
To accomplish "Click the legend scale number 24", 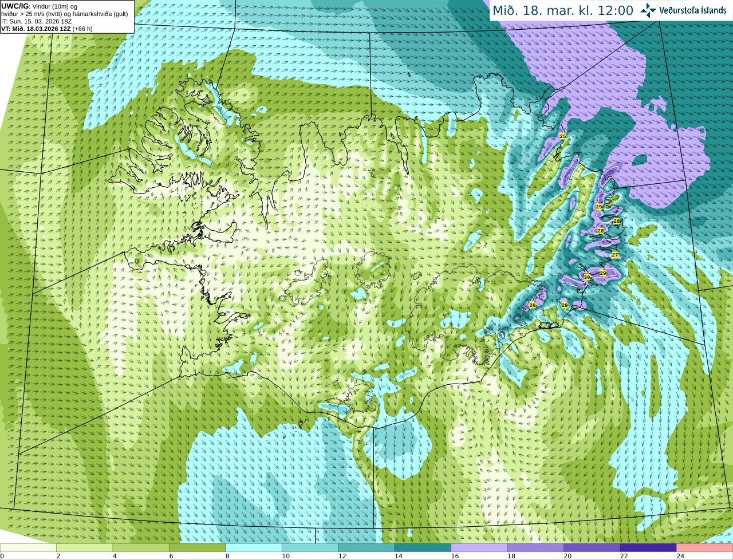I will 680,556.
